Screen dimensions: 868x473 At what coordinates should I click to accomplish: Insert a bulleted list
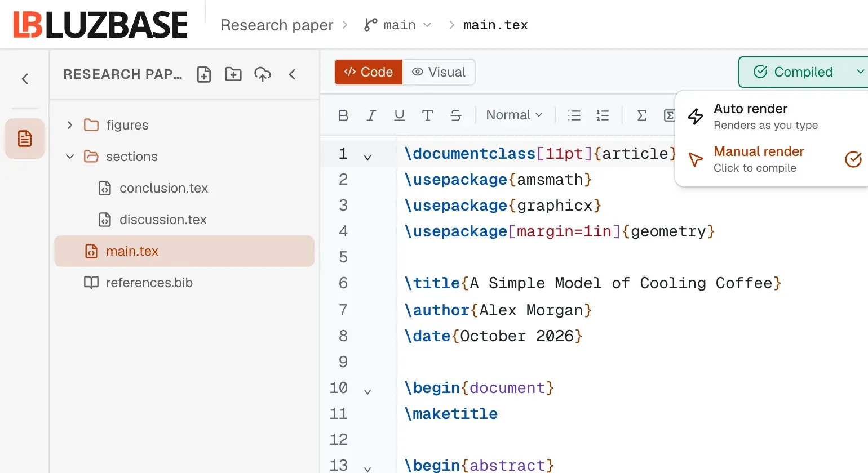pyautogui.click(x=574, y=115)
